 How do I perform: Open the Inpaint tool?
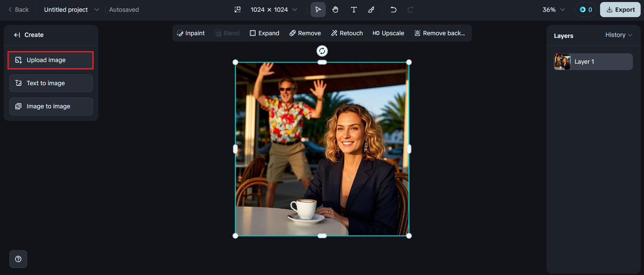(191, 33)
